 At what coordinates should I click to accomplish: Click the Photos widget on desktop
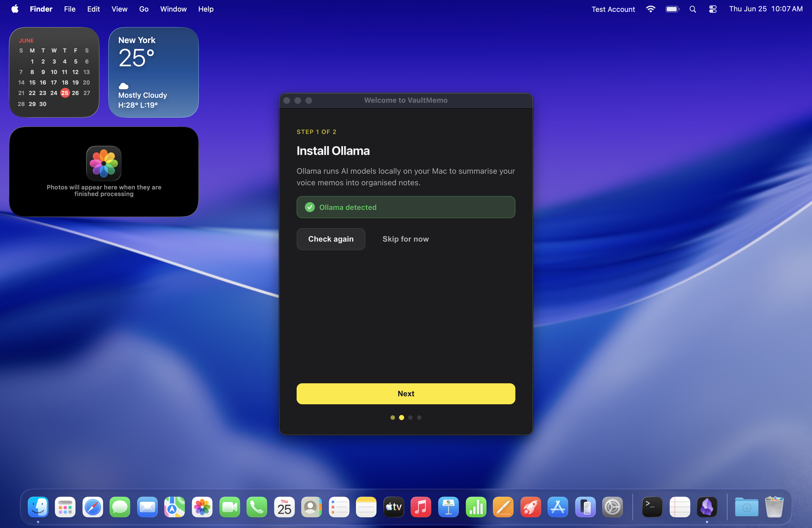click(x=104, y=171)
